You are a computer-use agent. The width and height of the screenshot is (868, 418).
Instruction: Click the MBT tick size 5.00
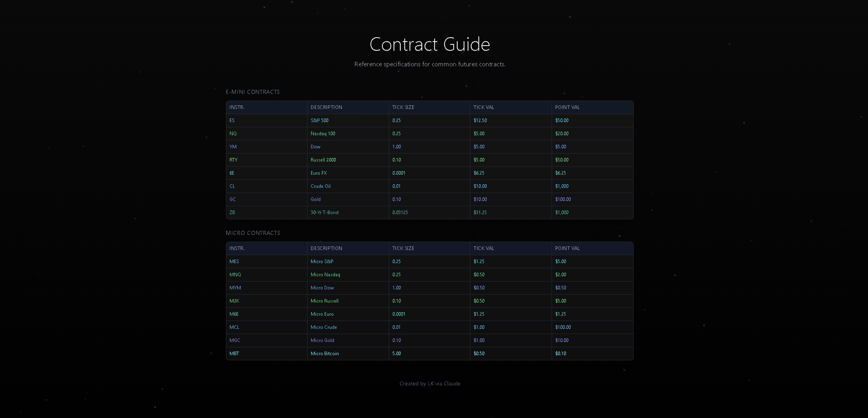(396, 354)
